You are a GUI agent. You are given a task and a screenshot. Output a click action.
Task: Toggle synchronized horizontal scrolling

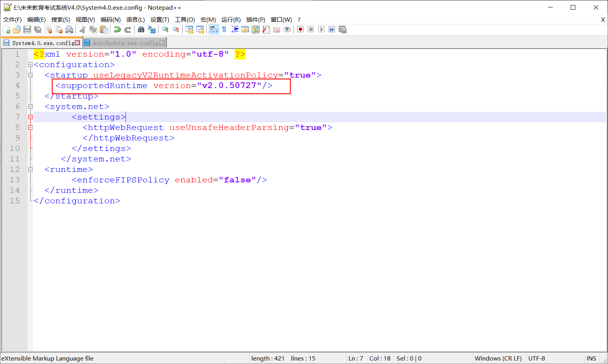click(200, 29)
